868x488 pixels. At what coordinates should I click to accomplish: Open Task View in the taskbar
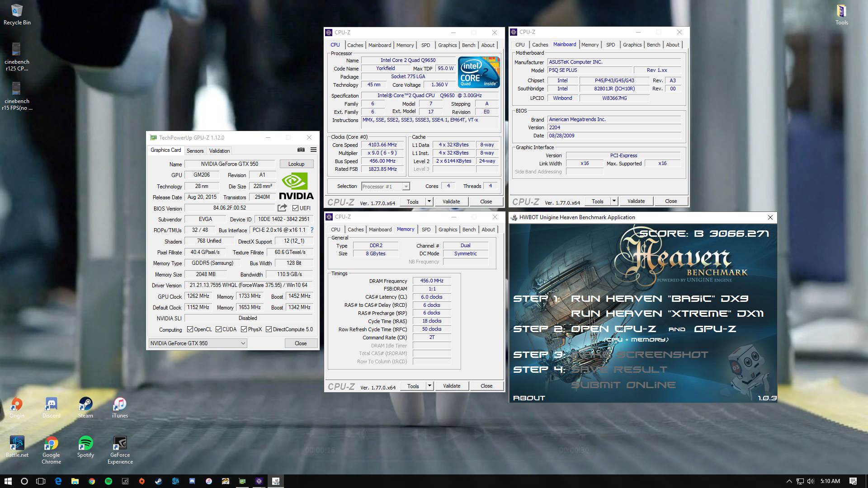click(x=41, y=481)
